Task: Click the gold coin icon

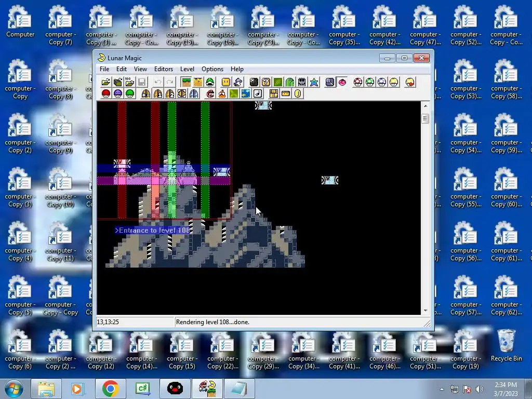Action: click(x=298, y=94)
